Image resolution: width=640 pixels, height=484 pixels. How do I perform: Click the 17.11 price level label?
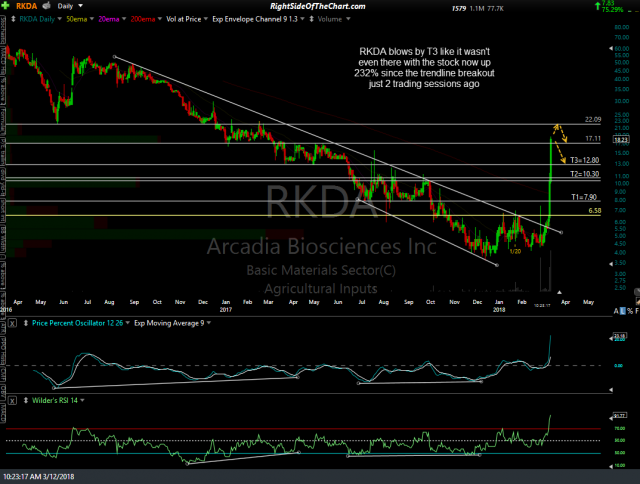(593, 139)
